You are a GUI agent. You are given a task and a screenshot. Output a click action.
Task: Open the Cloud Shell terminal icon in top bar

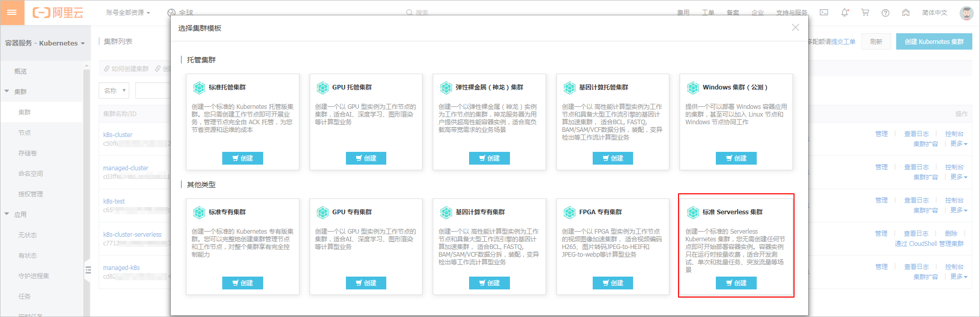[x=824, y=12]
